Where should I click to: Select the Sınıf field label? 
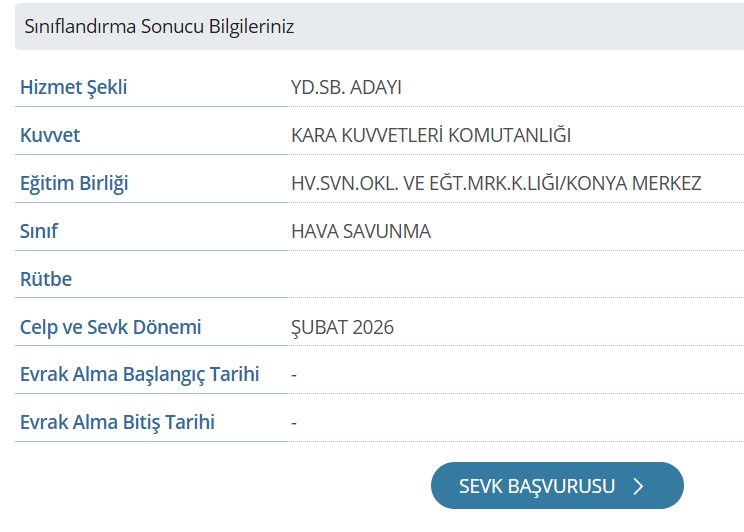tap(39, 231)
